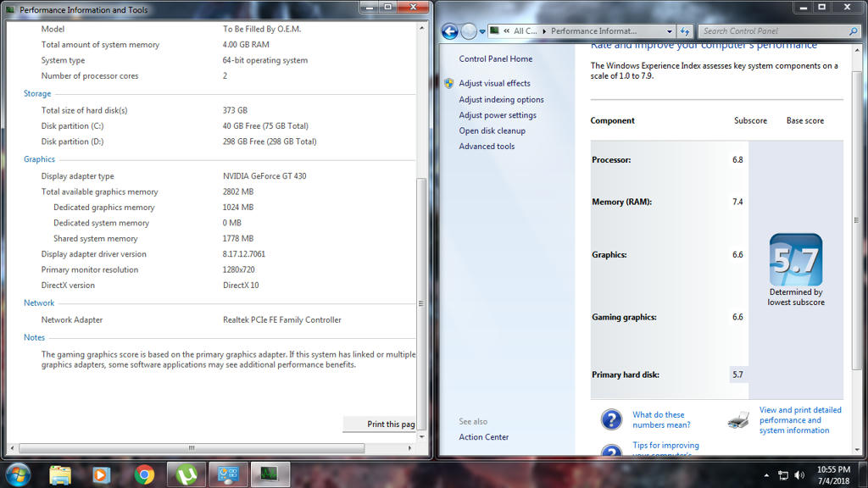Click the Realtek PCIe FE Family Controller value
This screenshot has height=488, width=868.
[x=281, y=319]
